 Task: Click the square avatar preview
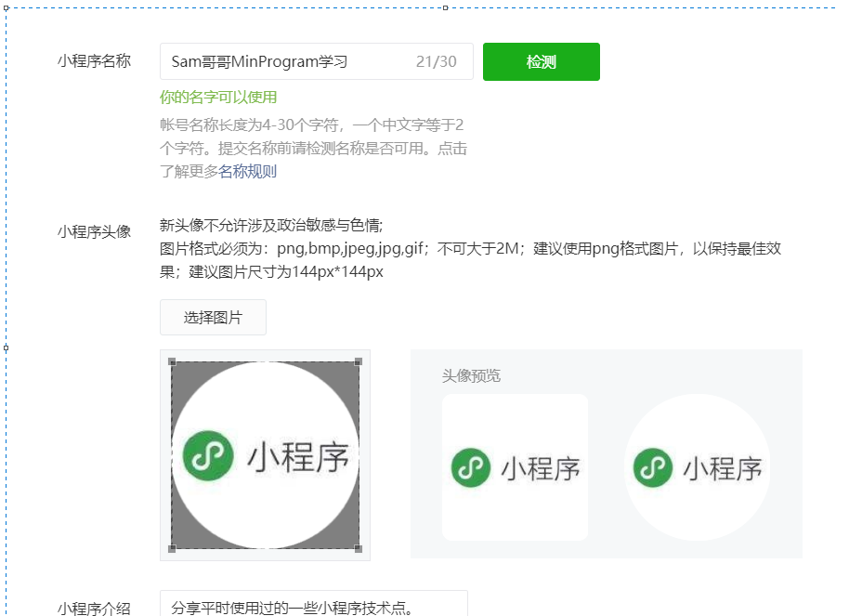click(x=516, y=467)
